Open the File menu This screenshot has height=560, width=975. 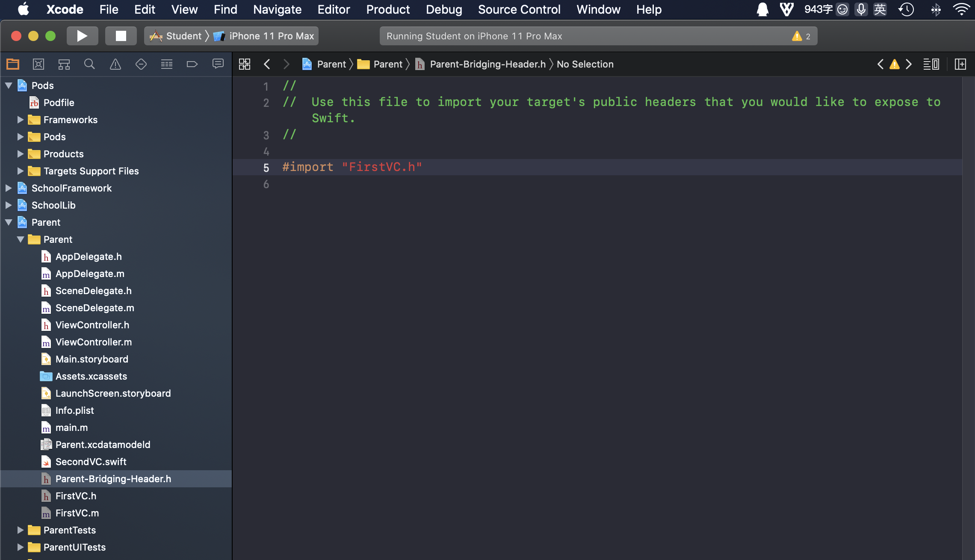pos(109,9)
